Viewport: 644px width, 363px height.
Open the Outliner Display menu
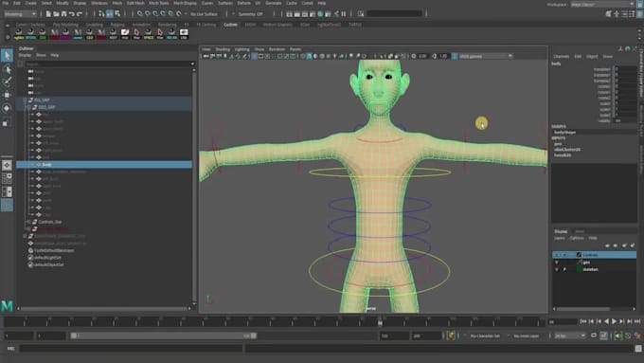click(x=25, y=55)
